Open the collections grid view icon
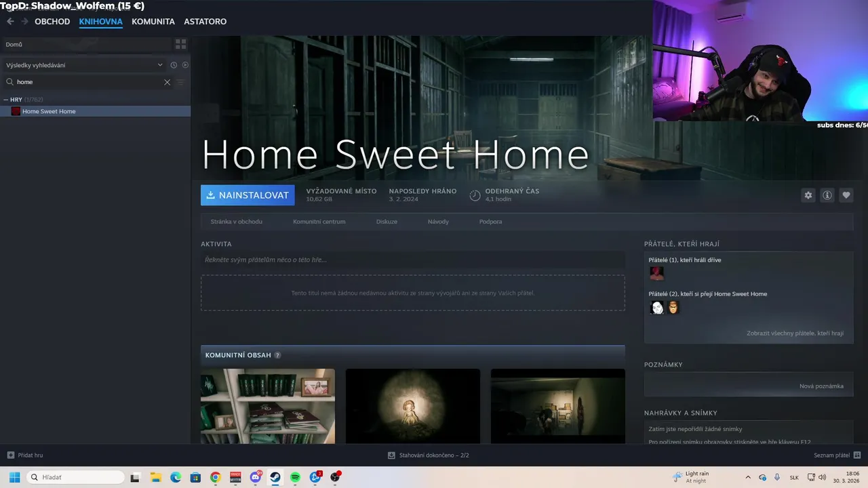868x488 pixels. [181, 44]
